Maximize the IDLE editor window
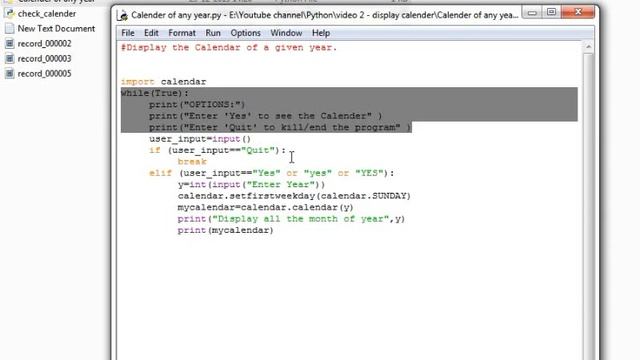This screenshot has height=360, width=640. pyautogui.click(x=551, y=13)
